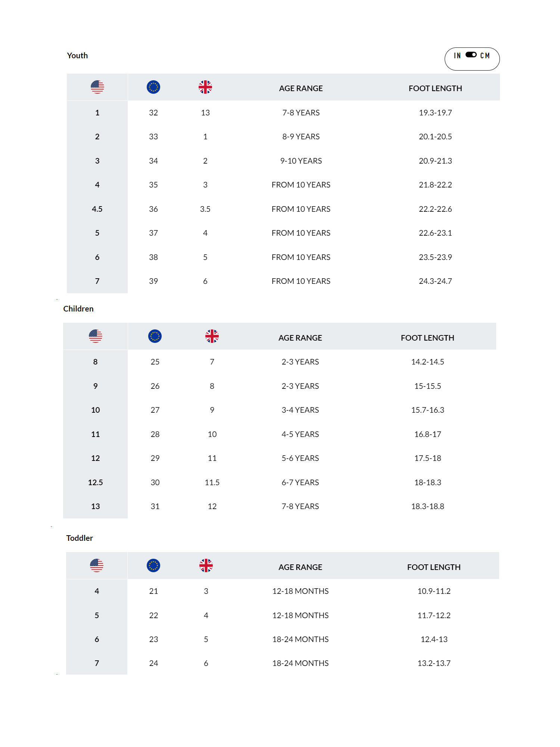Click Toddler foot length 10.9-11.2
560x747 pixels.
(434, 591)
